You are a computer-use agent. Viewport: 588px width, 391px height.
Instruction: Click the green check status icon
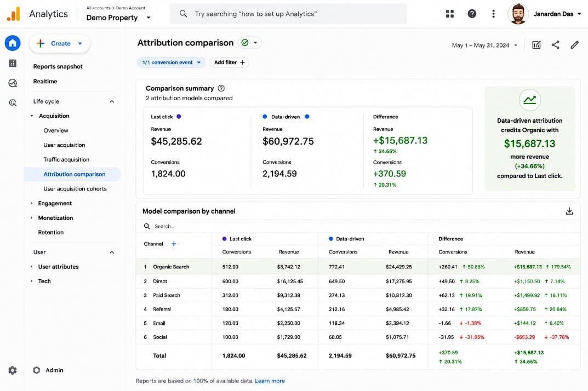point(245,43)
